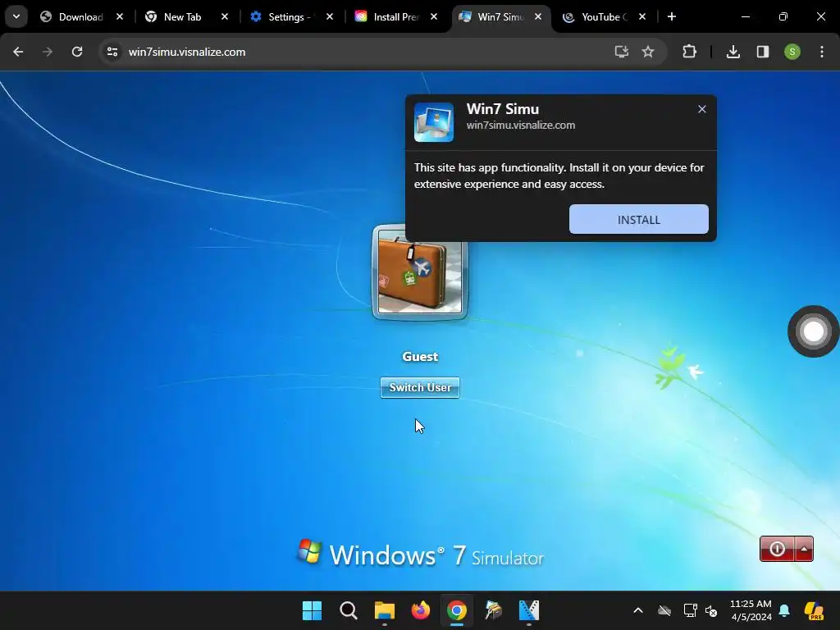Switch to the Download tab

coord(81,17)
